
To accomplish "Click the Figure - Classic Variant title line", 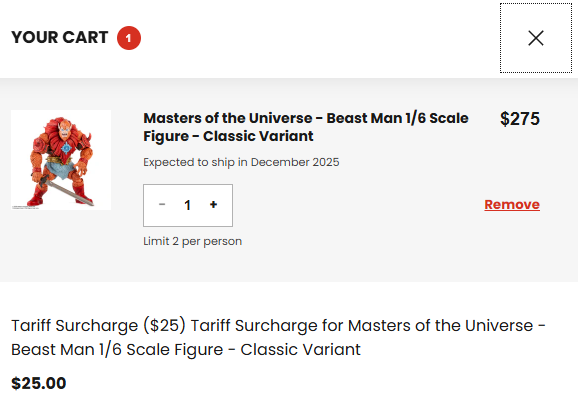I will 228,136.
